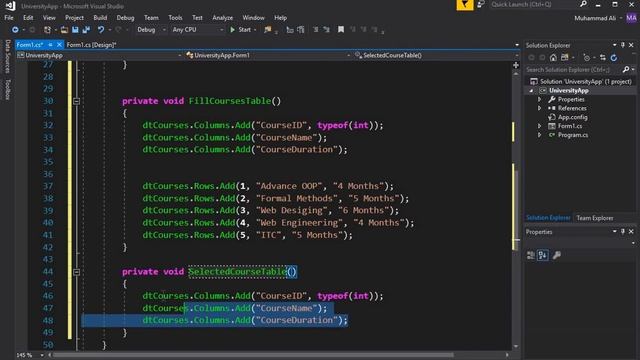The height and width of the screenshot is (360, 640).
Task: Click the increase indent toolbar icon
Action: pyautogui.click(x=301, y=30)
